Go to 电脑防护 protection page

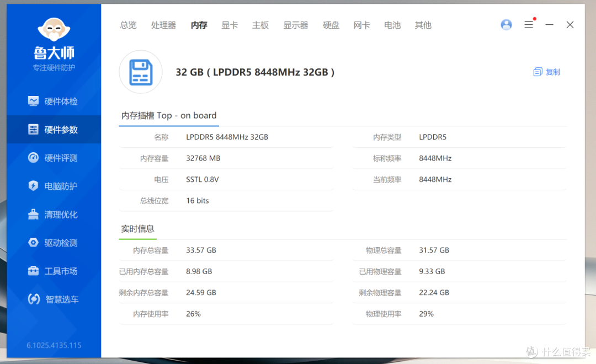[54, 186]
